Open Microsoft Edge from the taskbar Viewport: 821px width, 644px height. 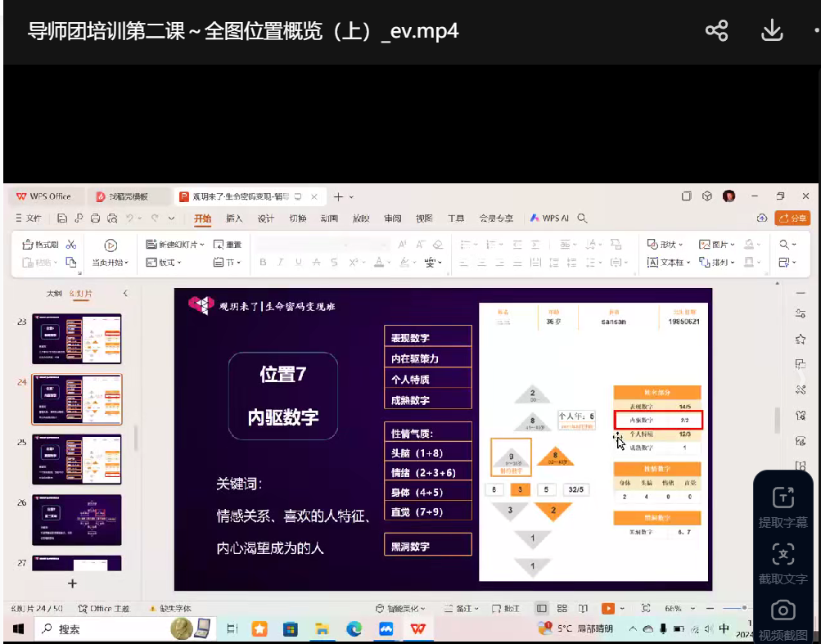click(354, 628)
